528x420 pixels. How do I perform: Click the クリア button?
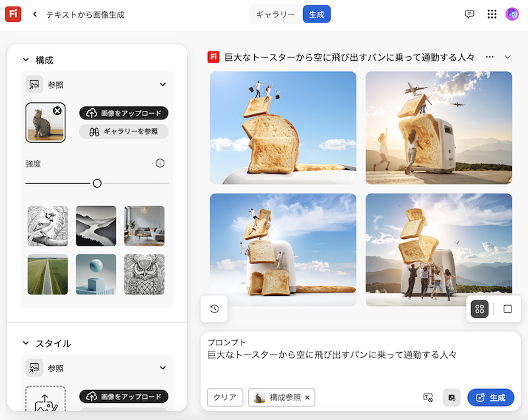pos(225,398)
